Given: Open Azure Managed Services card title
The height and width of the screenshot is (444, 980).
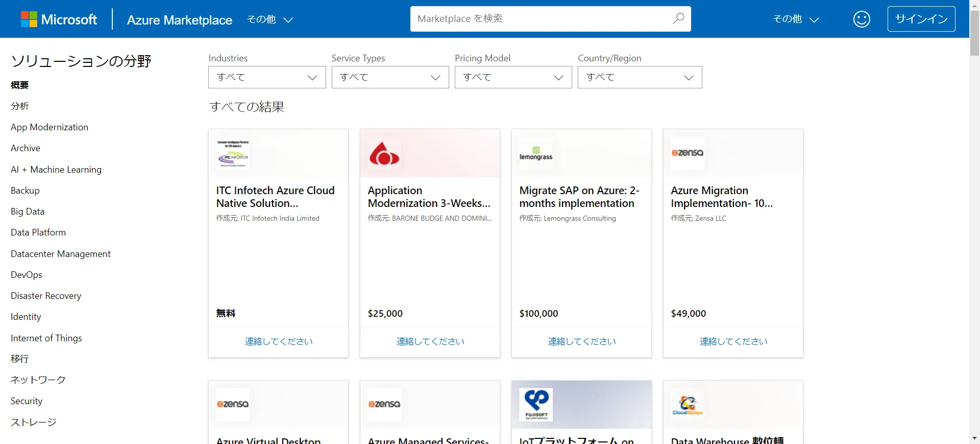Looking at the screenshot, I should (428, 440).
